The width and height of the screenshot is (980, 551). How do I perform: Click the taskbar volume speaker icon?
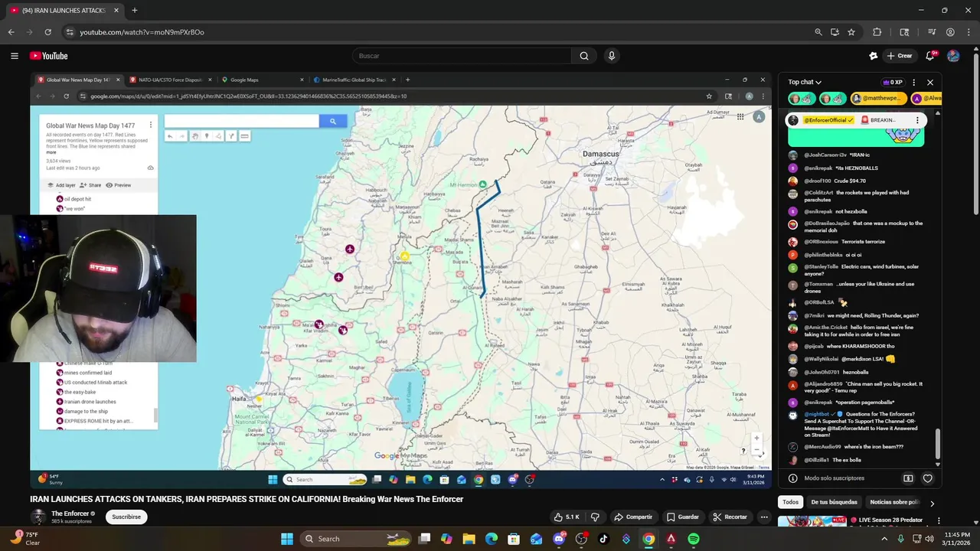coord(930,539)
